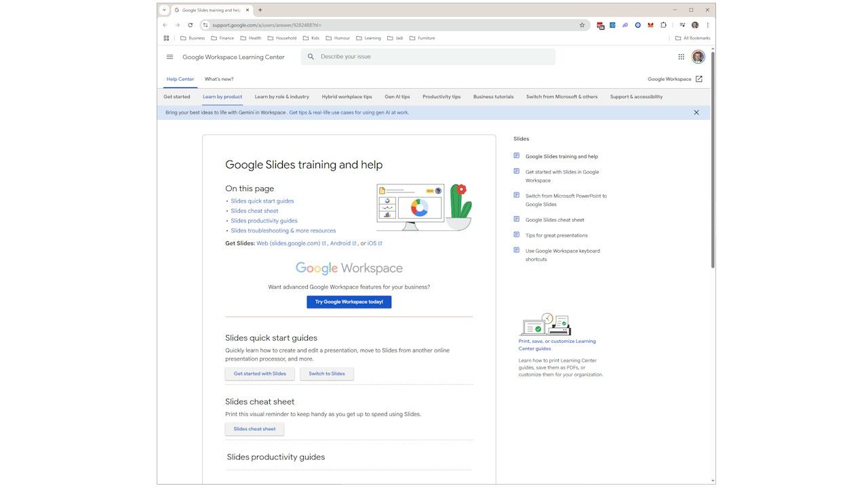The width and height of the screenshot is (868, 488).
Task: Click the Get started with Slides button
Action: tap(260, 373)
